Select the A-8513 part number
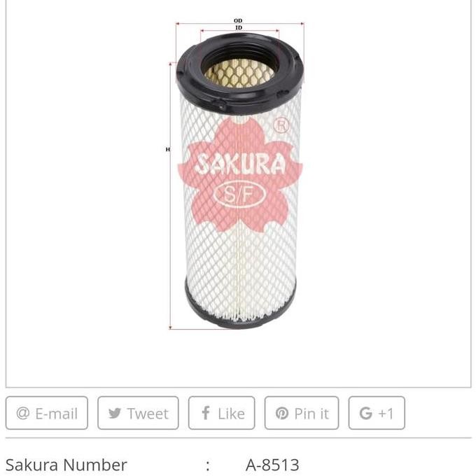Image resolution: width=476 pixels, height=476 pixels. pyautogui.click(x=272, y=465)
